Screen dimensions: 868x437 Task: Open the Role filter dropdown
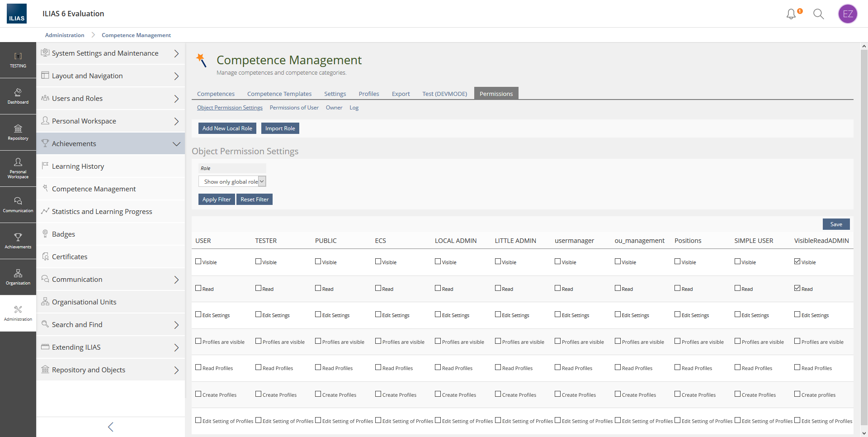[232, 181]
